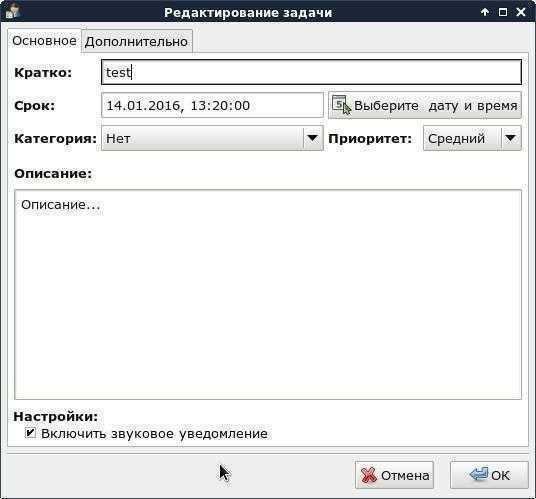Focus the Кратко text field containing test
536x499 pixels.
[x=311, y=72]
